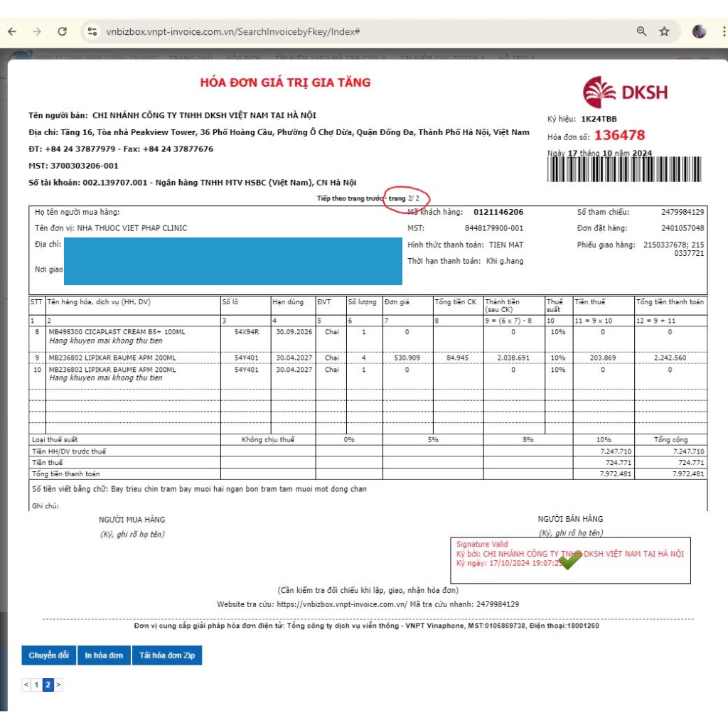Click buyer MST 8448179900-001
Image resolution: width=728 pixels, height=728 pixels.
pos(494,228)
